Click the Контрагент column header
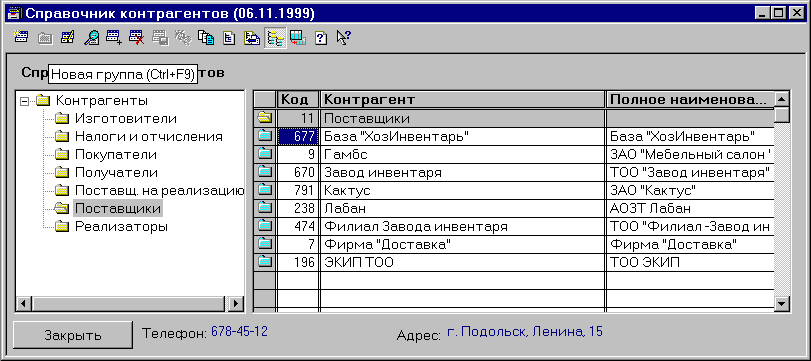This screenshot has width=811, height=361. [x=462, y=100]
